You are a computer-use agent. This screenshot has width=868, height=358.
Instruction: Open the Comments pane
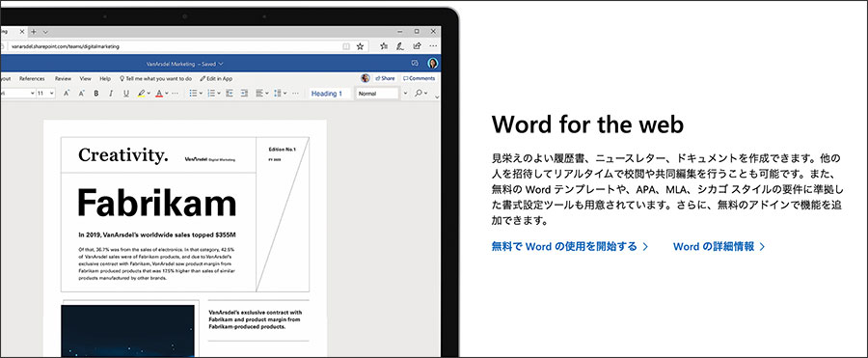(419, 79)
